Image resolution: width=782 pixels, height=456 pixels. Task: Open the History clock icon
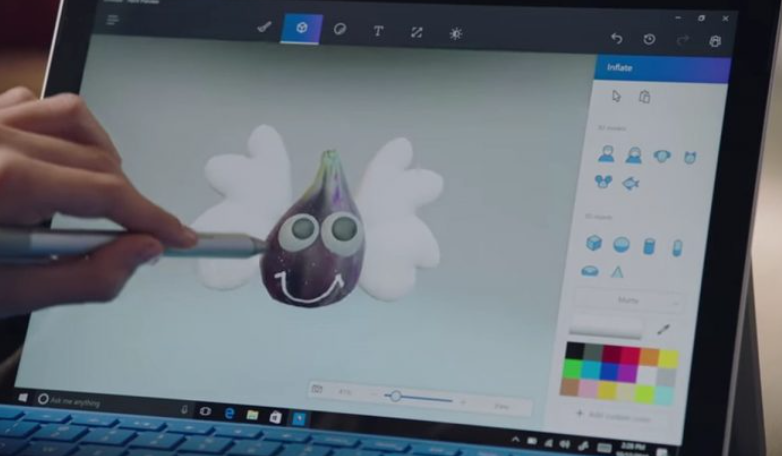click(x=649, y=39)
